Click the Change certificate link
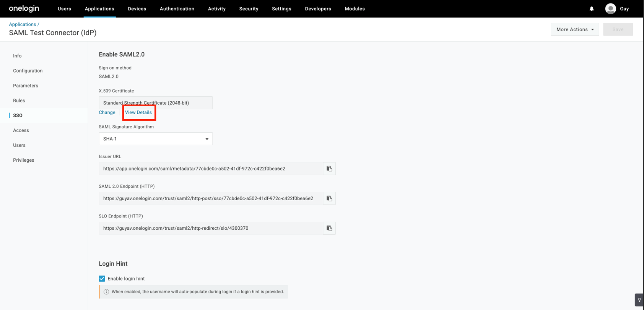The height and width of the screenshot is (310, 644). click(107, 112)
